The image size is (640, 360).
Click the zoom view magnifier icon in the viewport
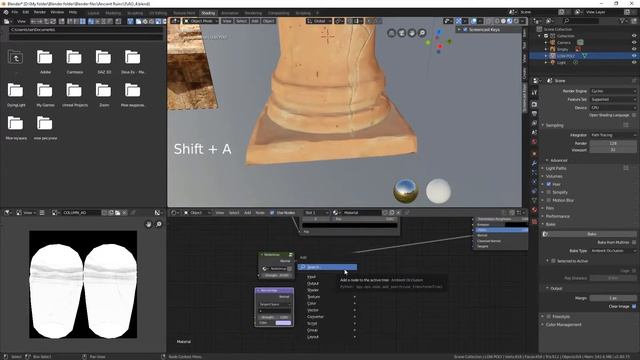(422, 33)
